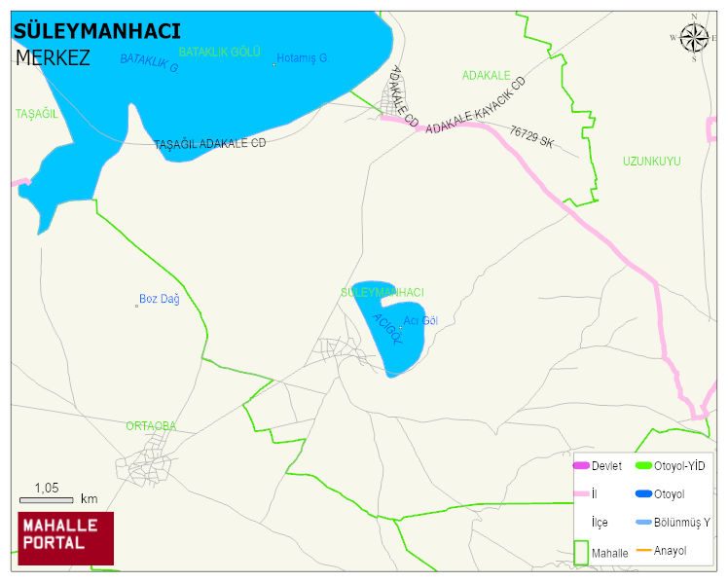The height and width of the screenshot is (582, 728).
Task: Click the Otoyol blue legend swatch
Action: (x=643, y=493)
